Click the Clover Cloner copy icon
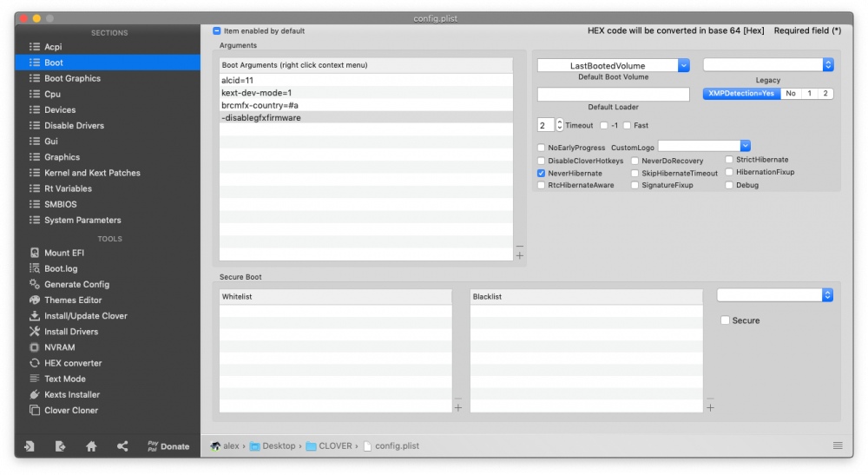 (x=35, y=410)
